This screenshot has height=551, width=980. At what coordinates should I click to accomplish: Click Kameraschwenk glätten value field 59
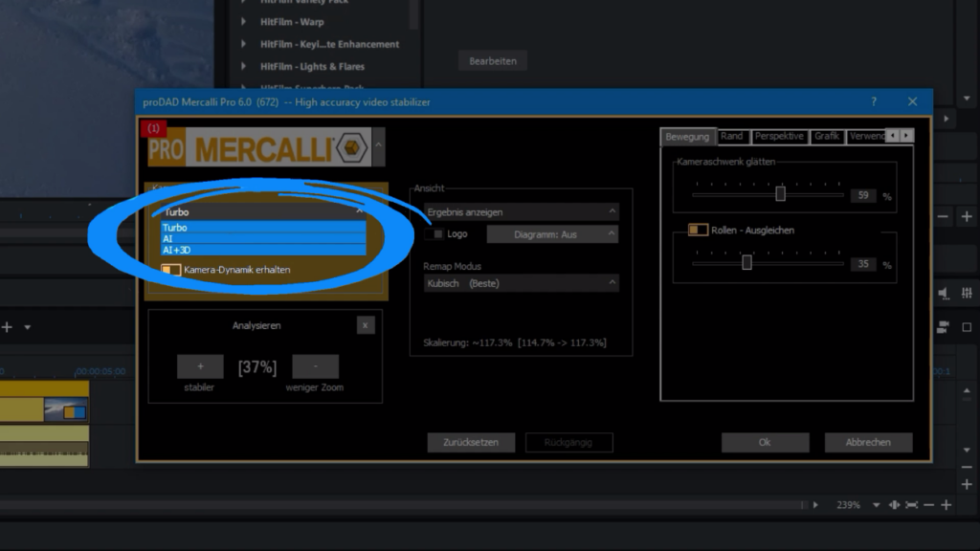[863, 195]
